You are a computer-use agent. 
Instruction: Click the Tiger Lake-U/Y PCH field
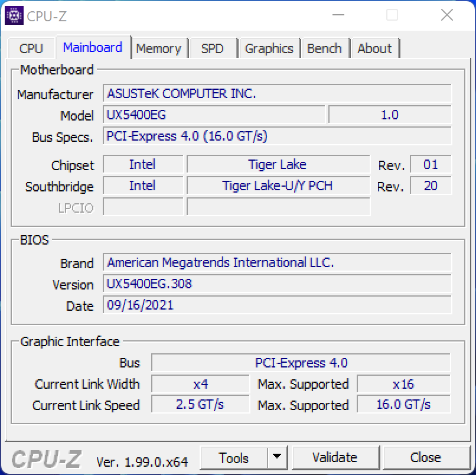tap(278, 186)
